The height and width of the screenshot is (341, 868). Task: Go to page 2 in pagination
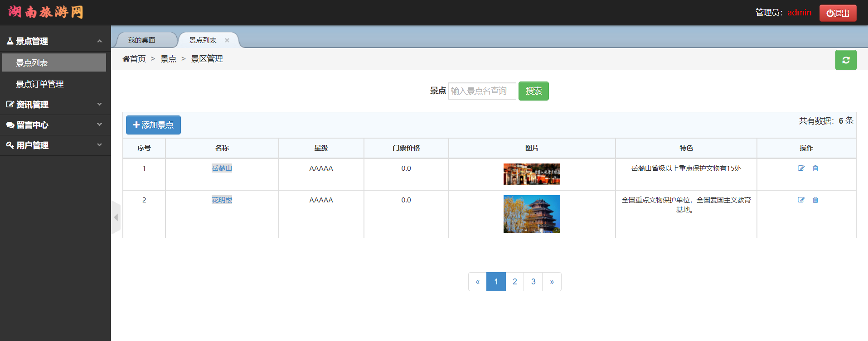(x=514, y=282)
